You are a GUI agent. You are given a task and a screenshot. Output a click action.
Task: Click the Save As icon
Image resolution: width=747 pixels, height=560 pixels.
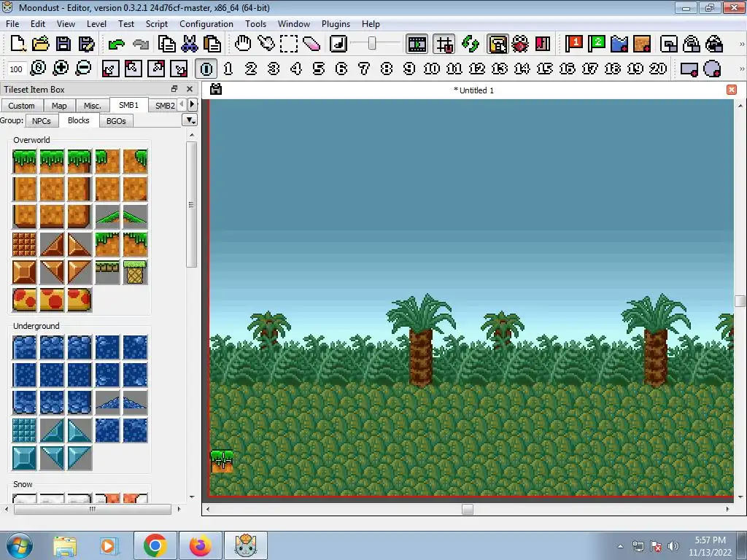tap(86, 44)
